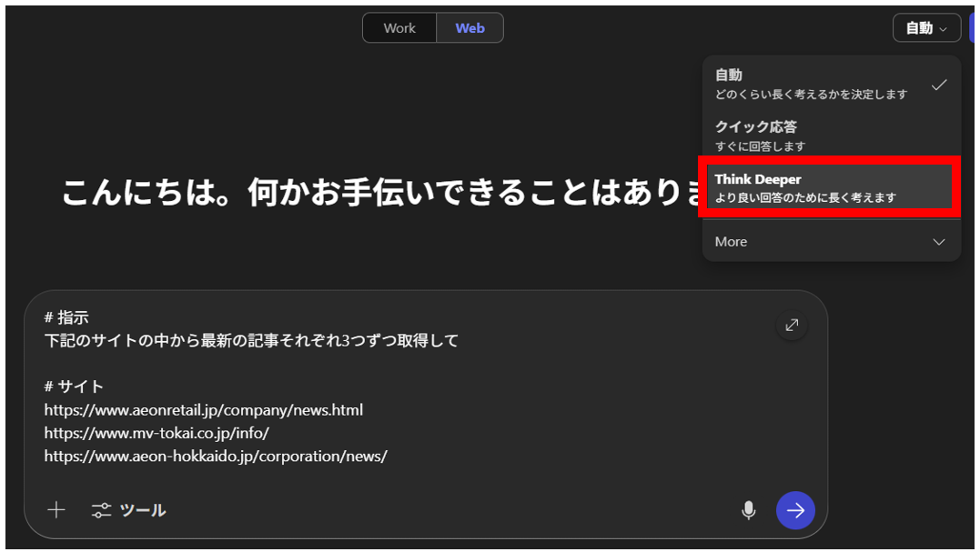Switch to the Work tab
The width and height of the screenshot is (980, 552).
pyautogui.click(x=399, y=28)
